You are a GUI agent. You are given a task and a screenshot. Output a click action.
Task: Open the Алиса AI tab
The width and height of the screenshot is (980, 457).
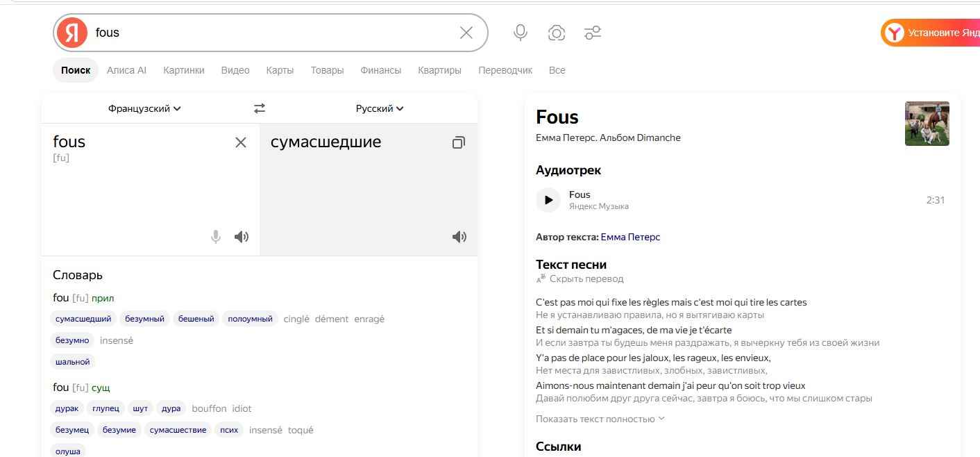(126, 70)
